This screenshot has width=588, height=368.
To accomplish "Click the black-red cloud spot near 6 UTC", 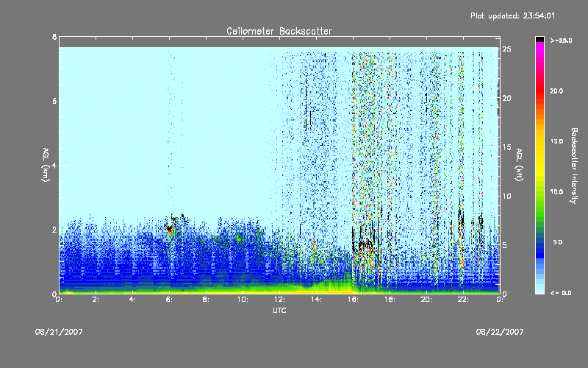I will 170,228.
